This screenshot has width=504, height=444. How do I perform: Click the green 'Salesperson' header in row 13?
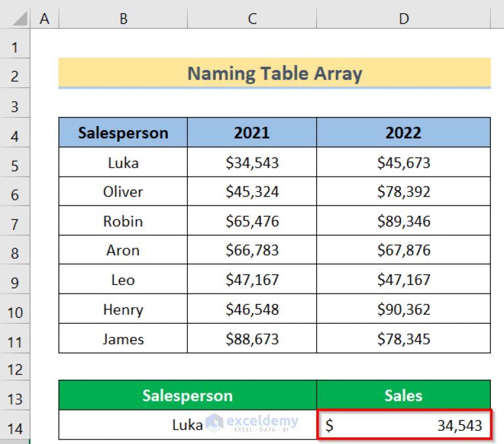coord(188,395)
